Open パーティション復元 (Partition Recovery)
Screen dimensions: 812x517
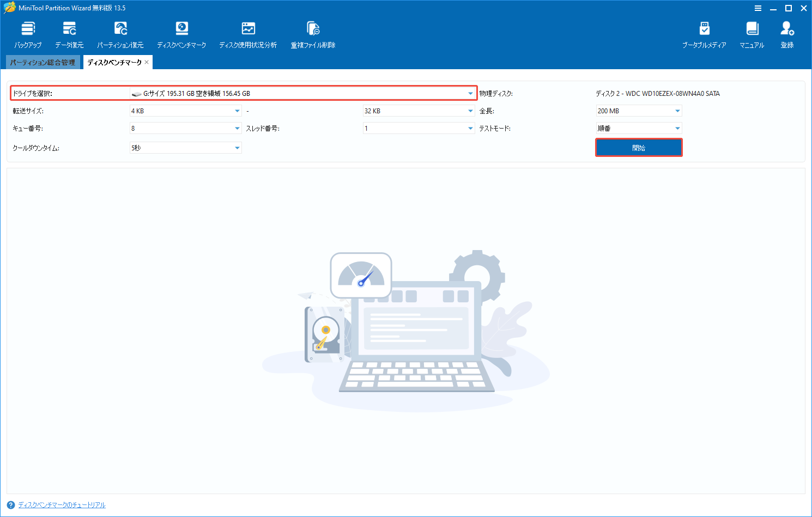pos(120,34)
